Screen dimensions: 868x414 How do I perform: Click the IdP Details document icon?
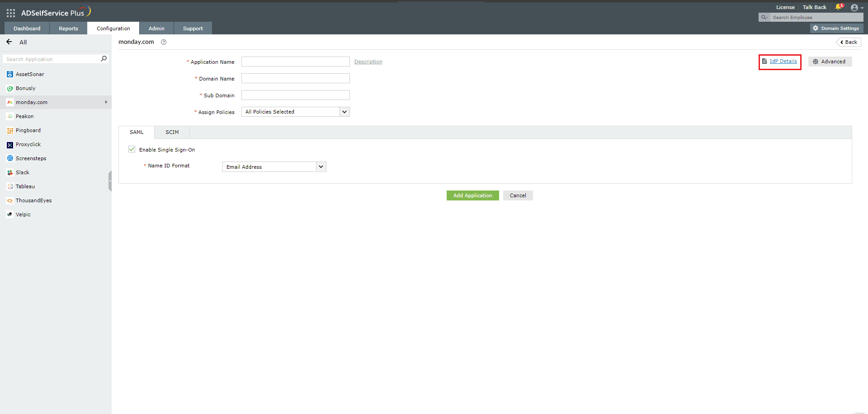[764, 61]
